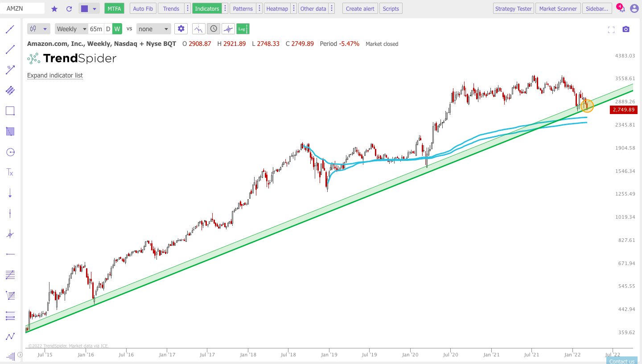Open the Market Scanner

point(558,8)
